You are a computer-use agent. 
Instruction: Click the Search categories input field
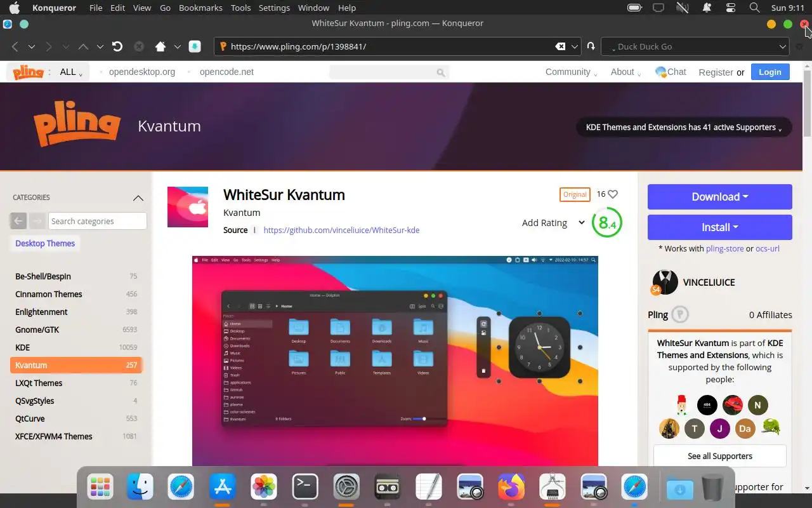pos(98,221)
